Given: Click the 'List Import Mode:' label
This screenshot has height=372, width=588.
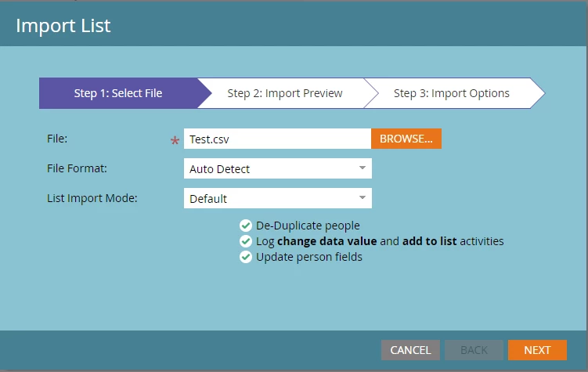Looking at the screenshot, I should pos(92,198).
